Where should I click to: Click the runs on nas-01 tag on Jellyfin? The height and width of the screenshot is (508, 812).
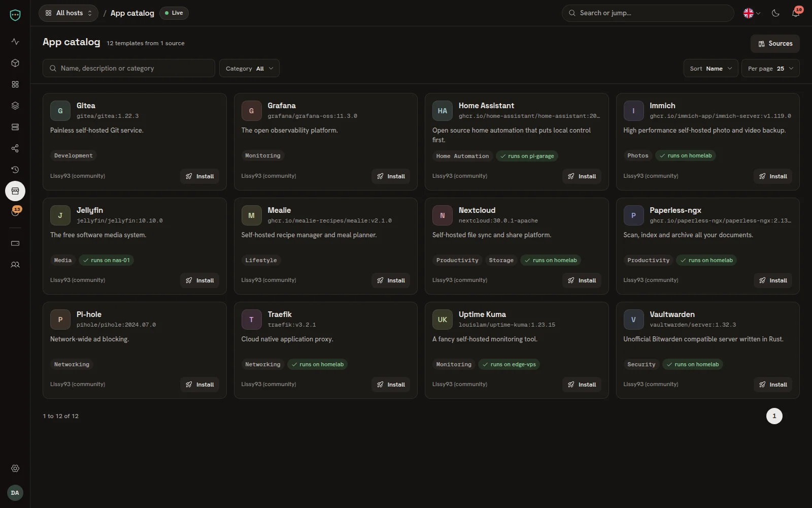pyautogui.click(x=107, y=260)
